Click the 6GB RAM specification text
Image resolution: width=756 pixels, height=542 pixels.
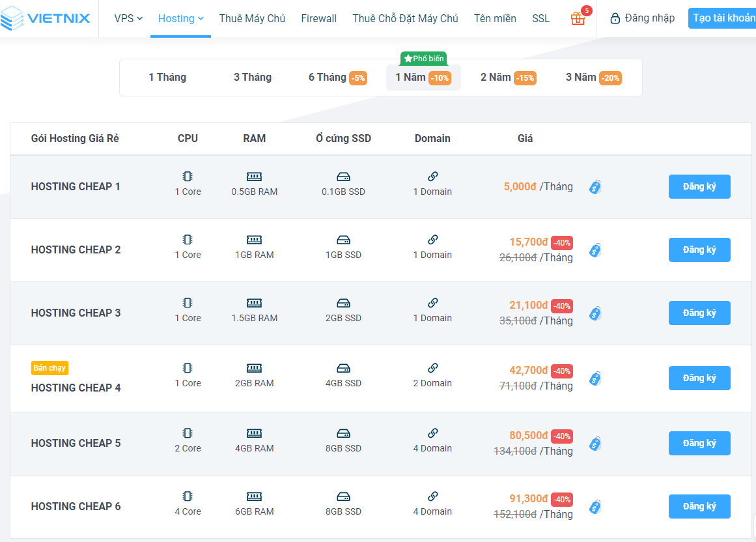[x=254, y=511]
